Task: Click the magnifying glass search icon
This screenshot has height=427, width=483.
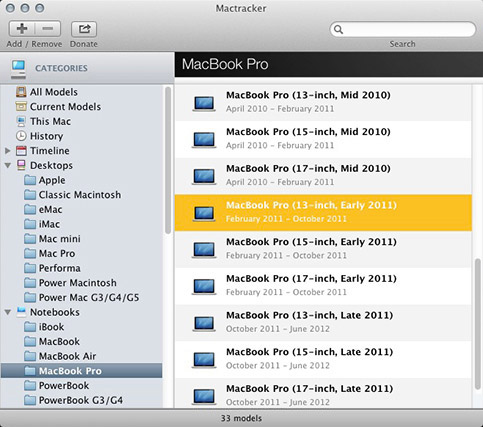Action: point(338,29)
